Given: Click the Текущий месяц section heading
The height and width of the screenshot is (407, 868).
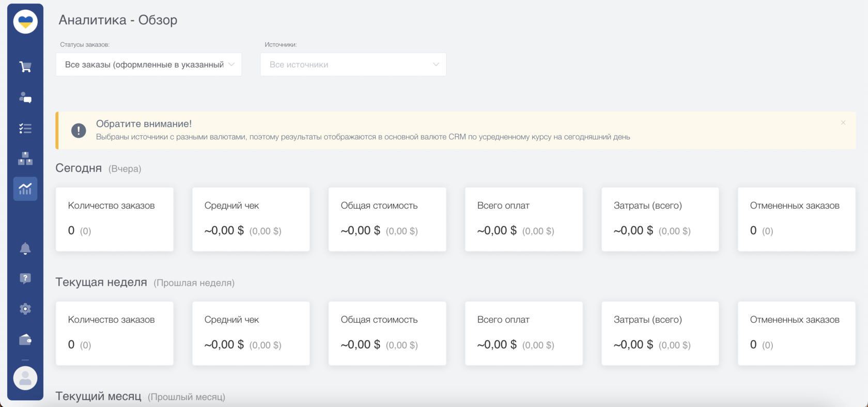Looking at the screenshot, I should click(98, 396).
